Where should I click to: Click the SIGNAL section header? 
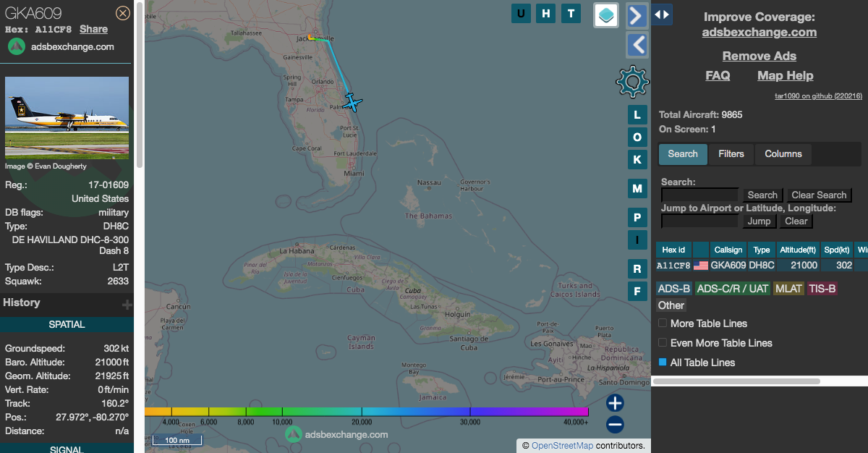click(67, 449)
